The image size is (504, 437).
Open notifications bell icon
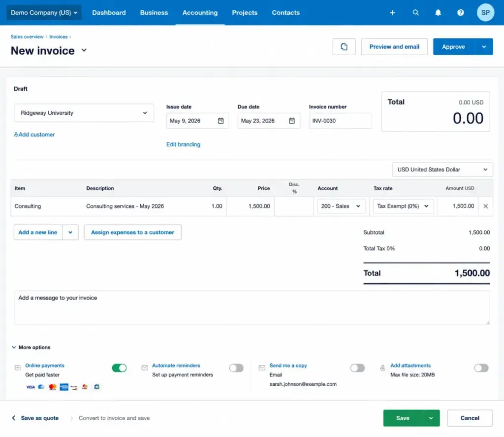(x=438, y=12)
